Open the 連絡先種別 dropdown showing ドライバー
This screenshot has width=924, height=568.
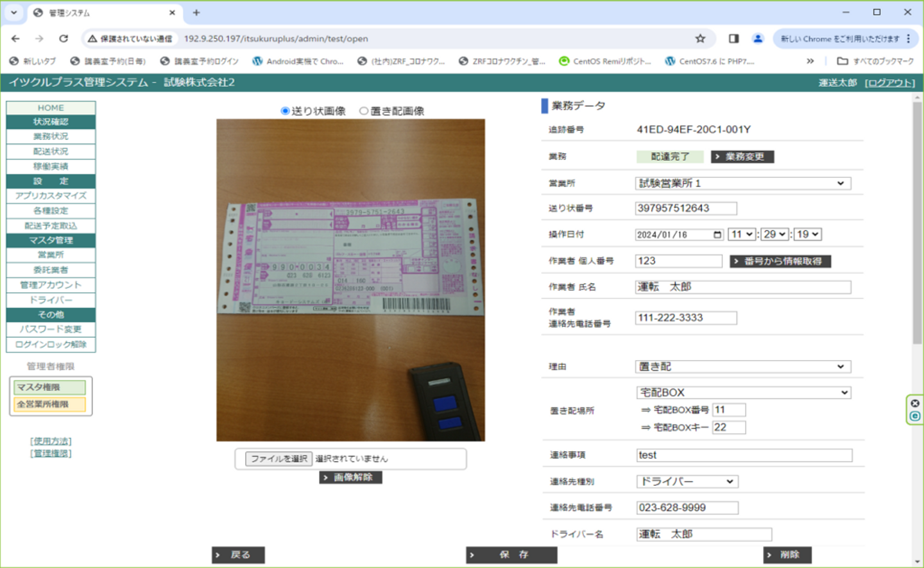point(687,481)
